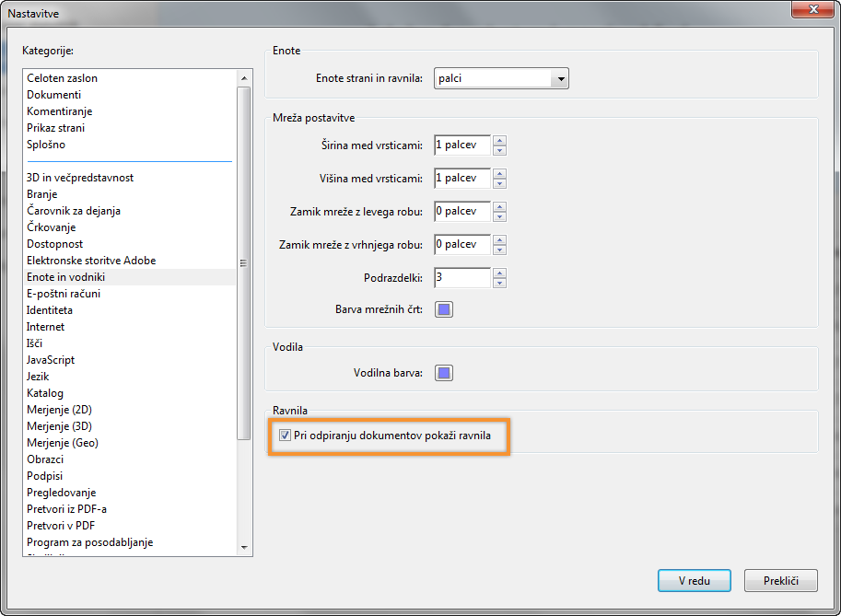Decrease 'Višina med vrsticami' with down arrow

[x=499, y=183]
